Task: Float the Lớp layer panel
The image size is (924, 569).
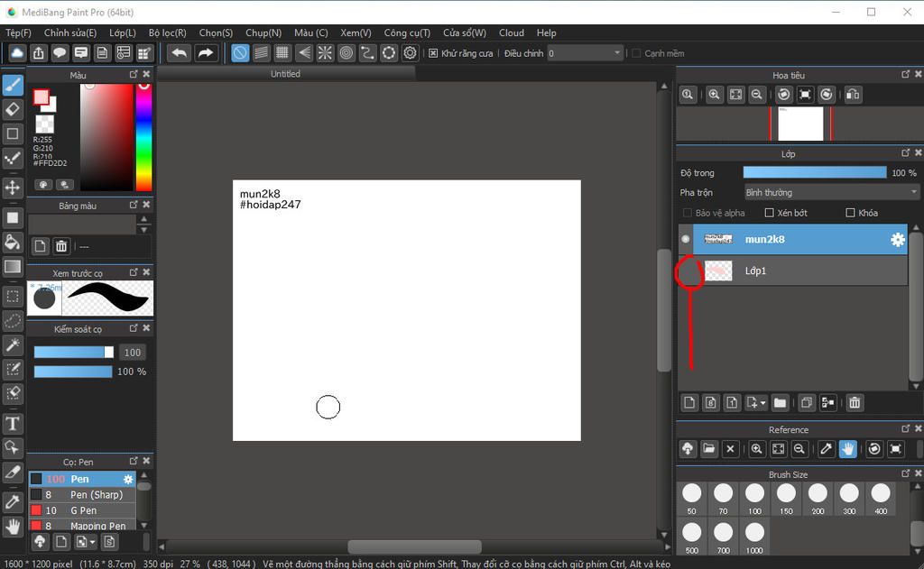Action: [905, 152]
